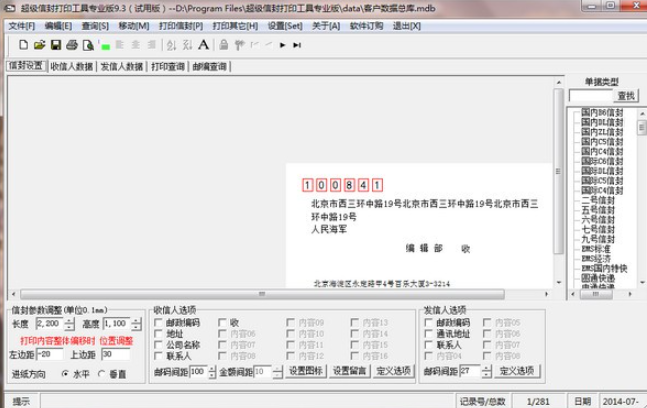Enable recipient 邮政编码 checkbox
Screen dimensions: 647x408
tap(158, 322)
